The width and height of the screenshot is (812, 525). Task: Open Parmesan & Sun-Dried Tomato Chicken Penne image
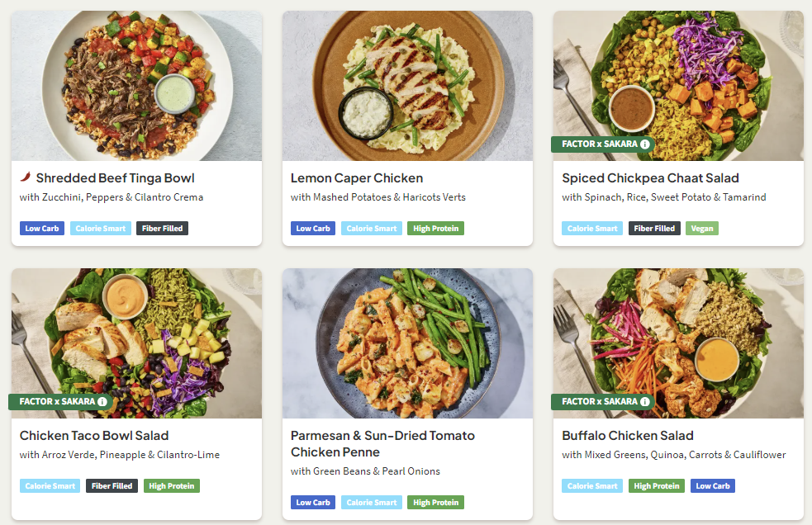click(407, 343)
